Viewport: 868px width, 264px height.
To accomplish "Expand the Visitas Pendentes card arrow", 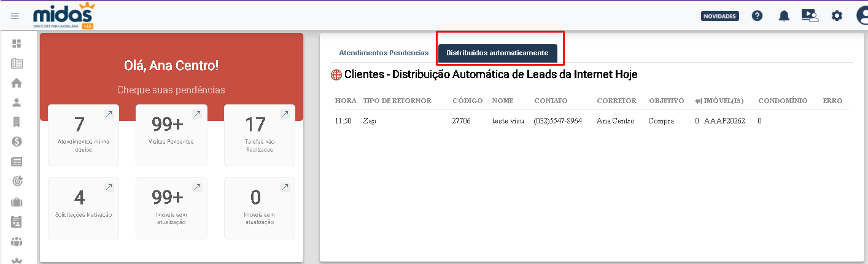I will (x=197, y=114).
